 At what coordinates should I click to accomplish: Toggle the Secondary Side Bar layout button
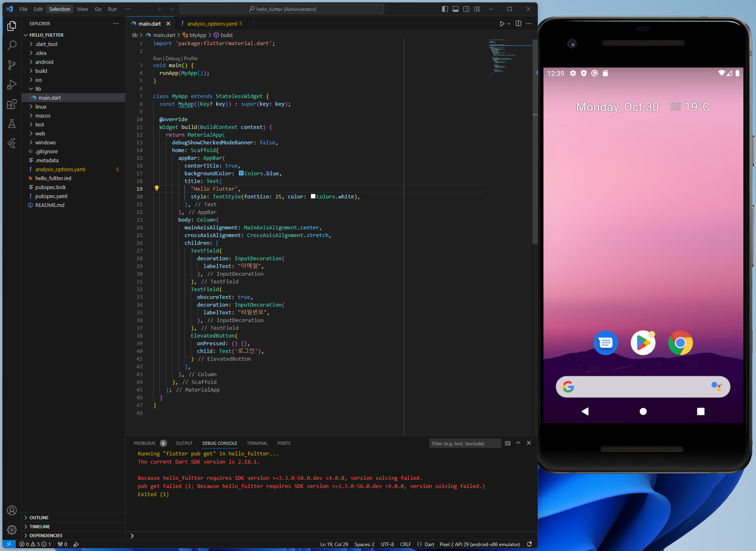[466, 9]
